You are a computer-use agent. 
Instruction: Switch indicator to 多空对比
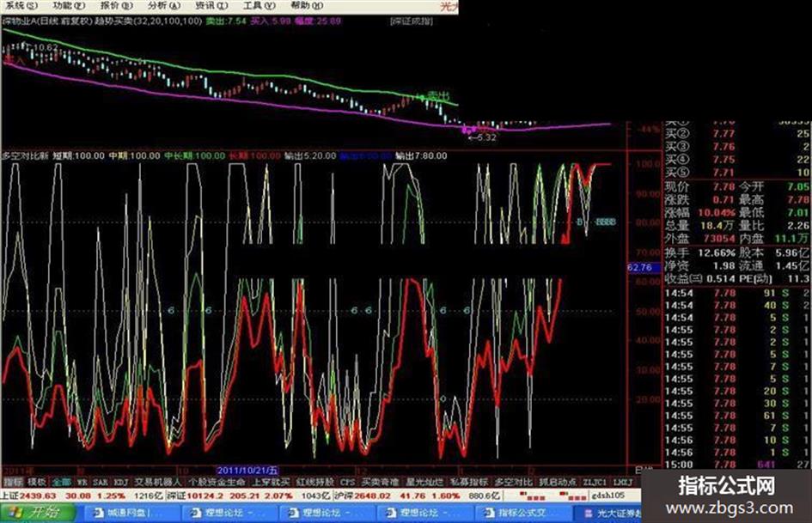[513, 482]
